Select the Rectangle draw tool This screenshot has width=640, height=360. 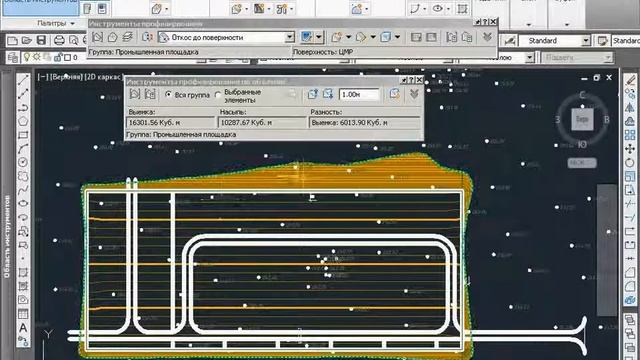click(x=23, y=135)
